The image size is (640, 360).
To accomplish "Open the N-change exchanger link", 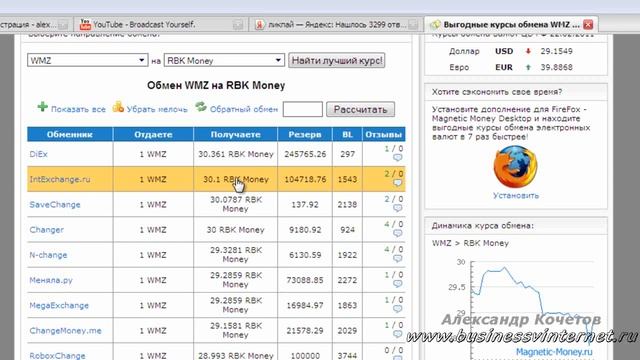I will [48, 255].
